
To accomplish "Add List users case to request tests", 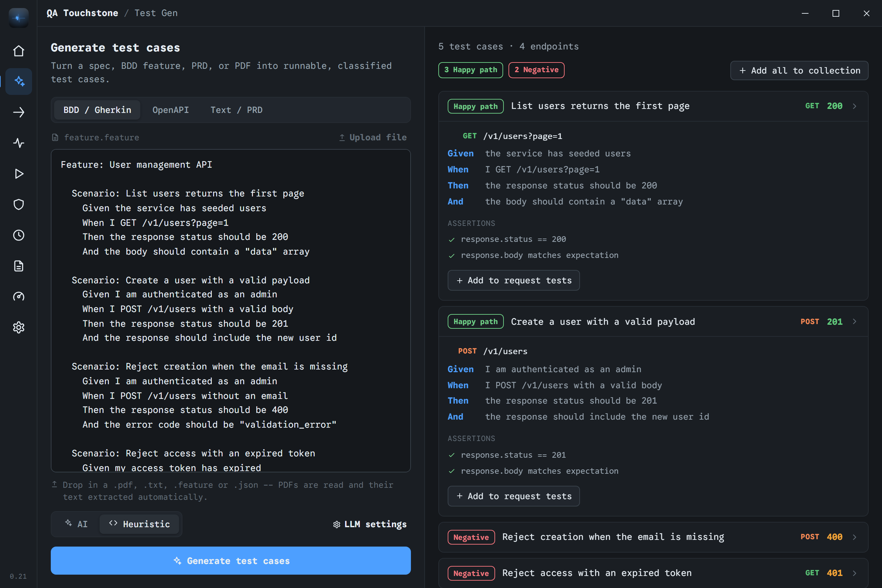I will (513, 281).
